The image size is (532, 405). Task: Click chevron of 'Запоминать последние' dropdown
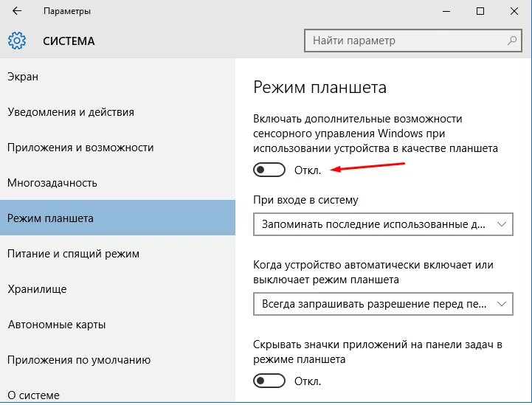[502, 224]
